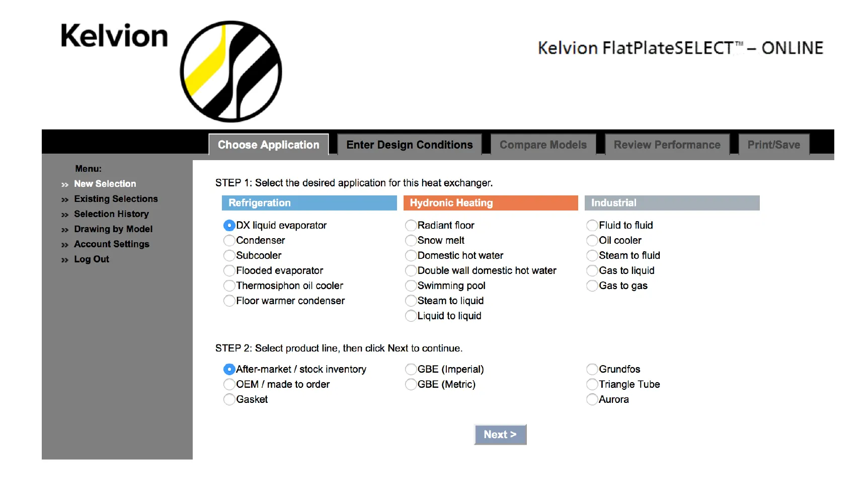Image resolution: width=868 pixels, height=491 pixels.
Task: Select the Gasket product line
Action: pyautogui.click(x=229, y=399)
